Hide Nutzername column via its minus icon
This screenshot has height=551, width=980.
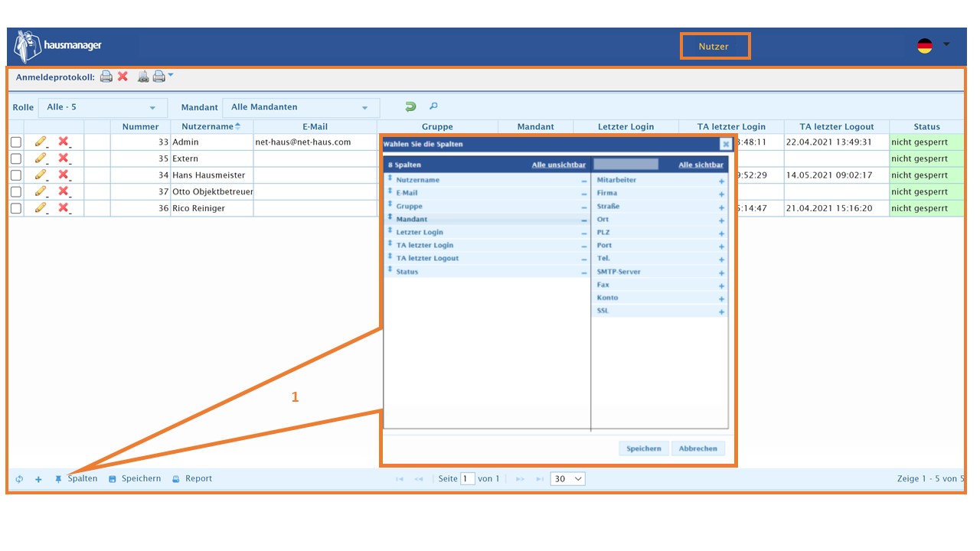coord(584,181)
